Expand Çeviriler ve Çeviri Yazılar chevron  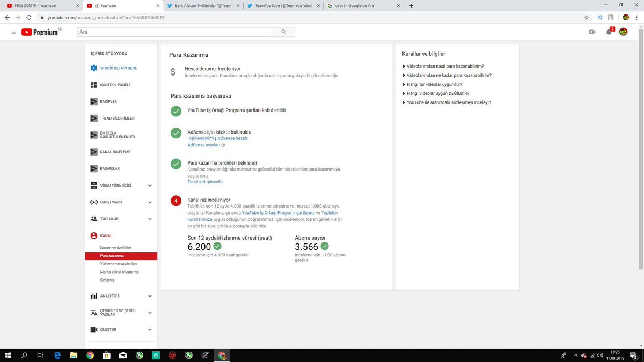click(150, 313)
